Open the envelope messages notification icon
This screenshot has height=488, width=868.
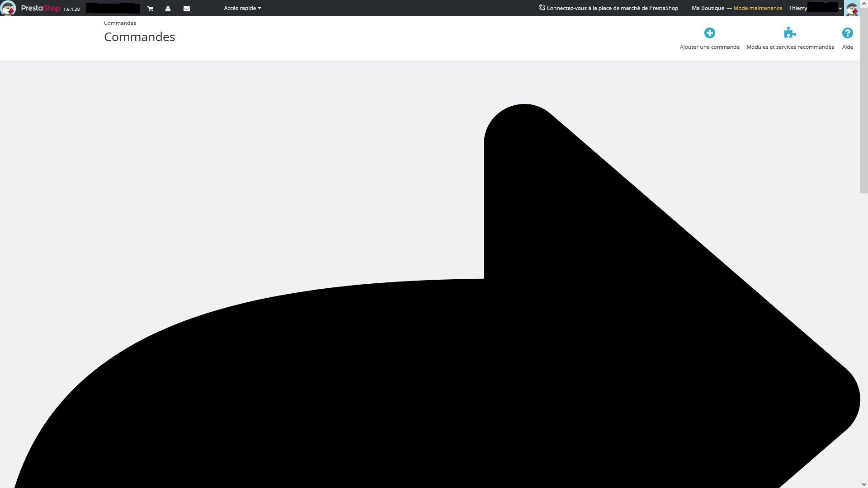coord(186,9)
